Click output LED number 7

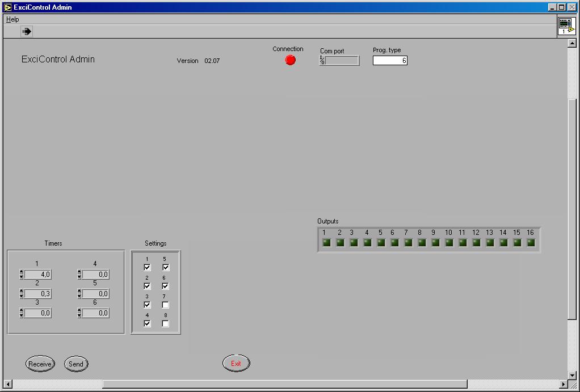point(409,243)
